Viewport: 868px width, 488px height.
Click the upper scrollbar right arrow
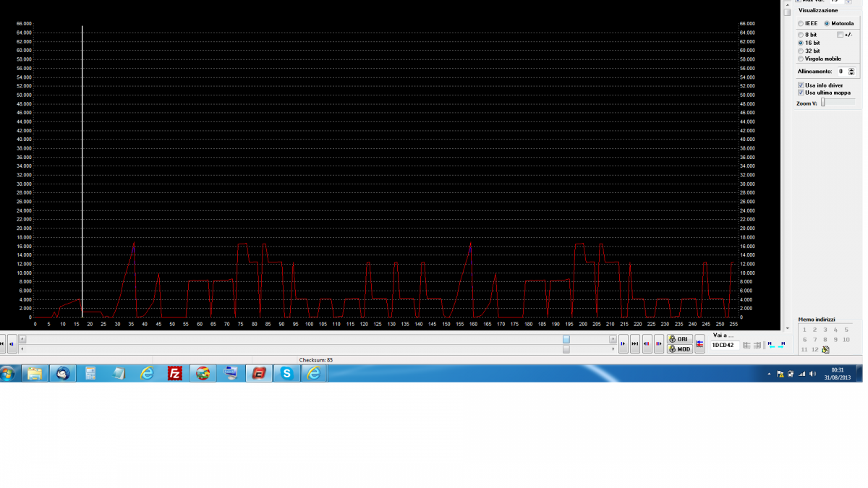(613, 338)
